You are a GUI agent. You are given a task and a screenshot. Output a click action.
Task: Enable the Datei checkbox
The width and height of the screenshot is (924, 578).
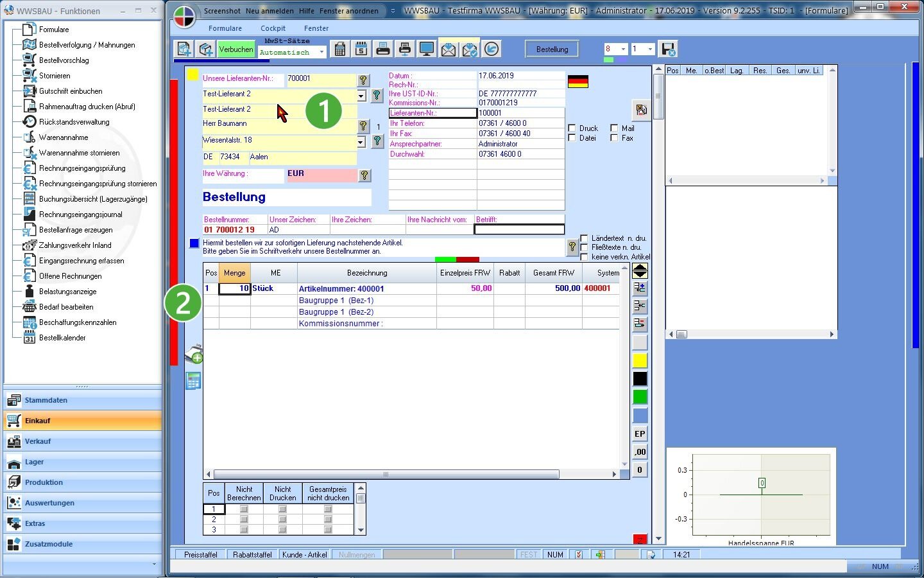click(x=572, y=138)
